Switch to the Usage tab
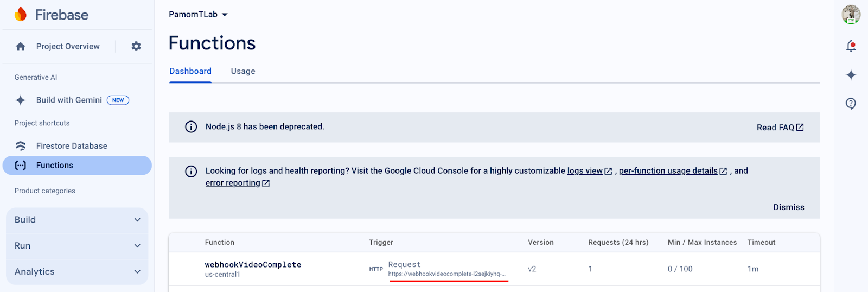 [x=243, y=71]
